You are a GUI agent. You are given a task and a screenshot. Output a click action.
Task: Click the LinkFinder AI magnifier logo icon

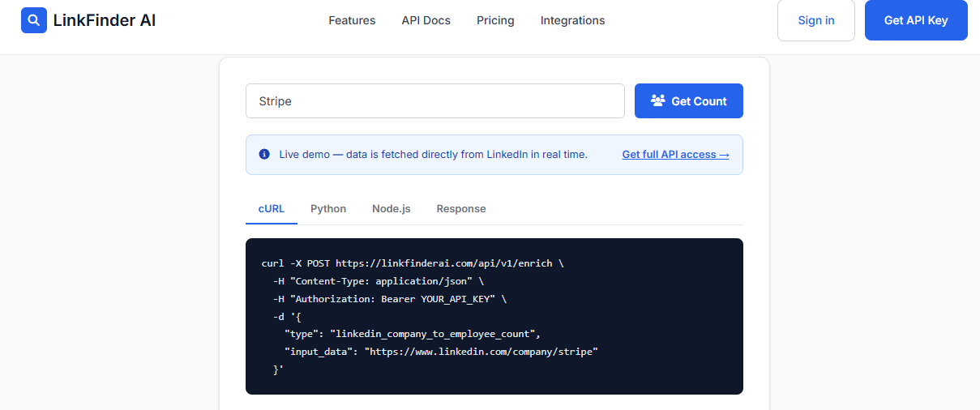(34, 20)
